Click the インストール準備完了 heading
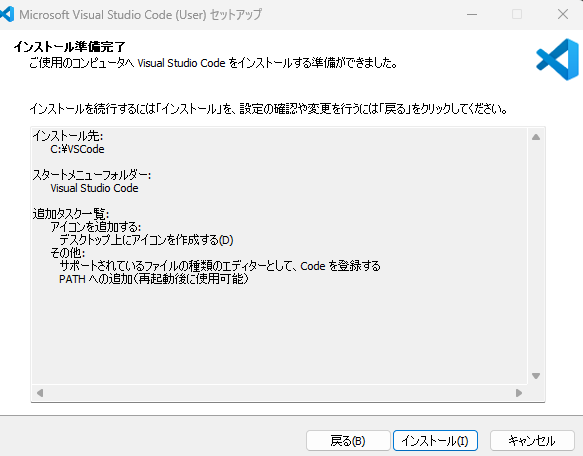Screen dimensions: 583x456 tap(70, 47)
